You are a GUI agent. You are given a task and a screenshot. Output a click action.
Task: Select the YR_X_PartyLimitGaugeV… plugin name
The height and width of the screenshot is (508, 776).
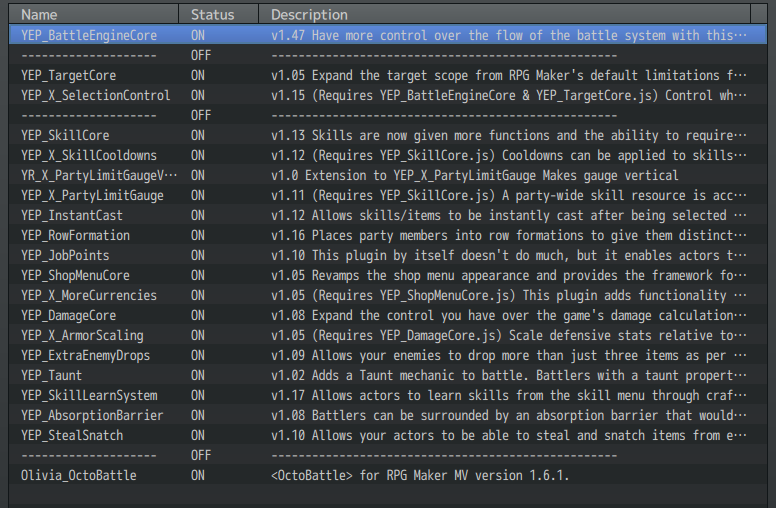[99, 175]
